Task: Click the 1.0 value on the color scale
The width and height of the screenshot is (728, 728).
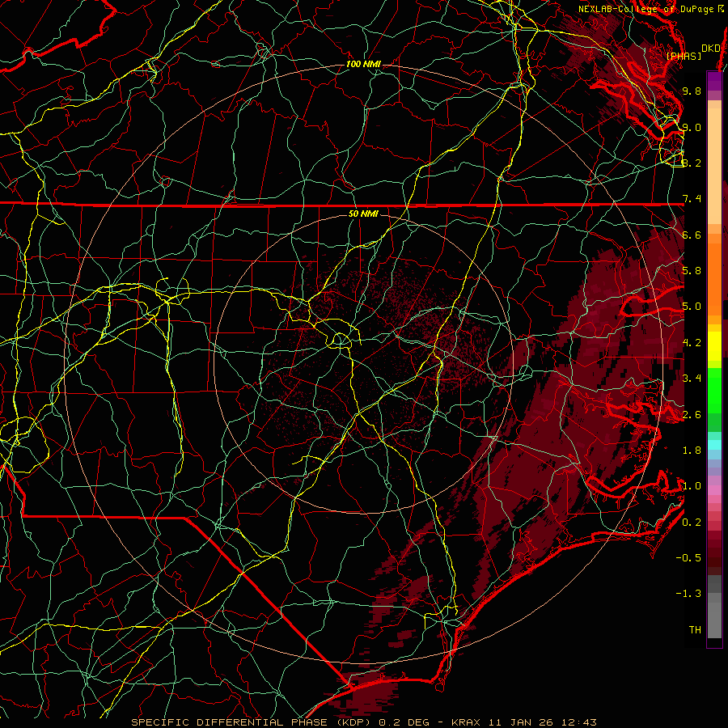Action: pyautogui.click(x=692, y=486)
